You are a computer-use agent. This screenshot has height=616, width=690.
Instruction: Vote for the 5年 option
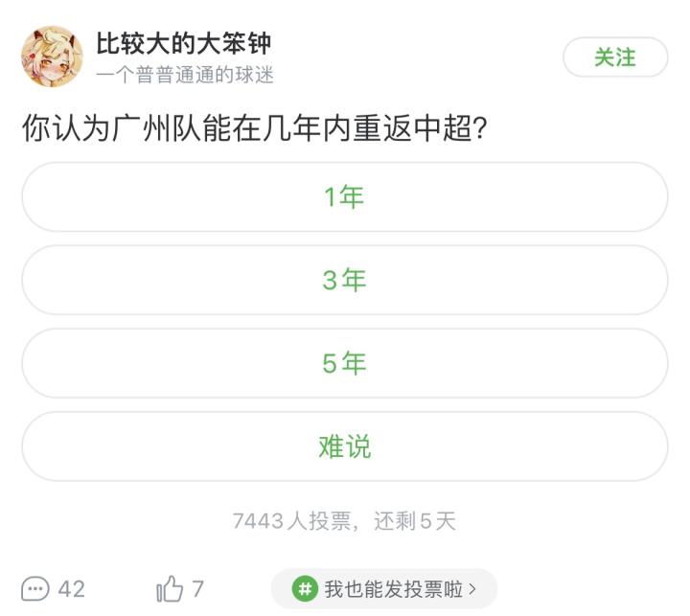[345, 363]
